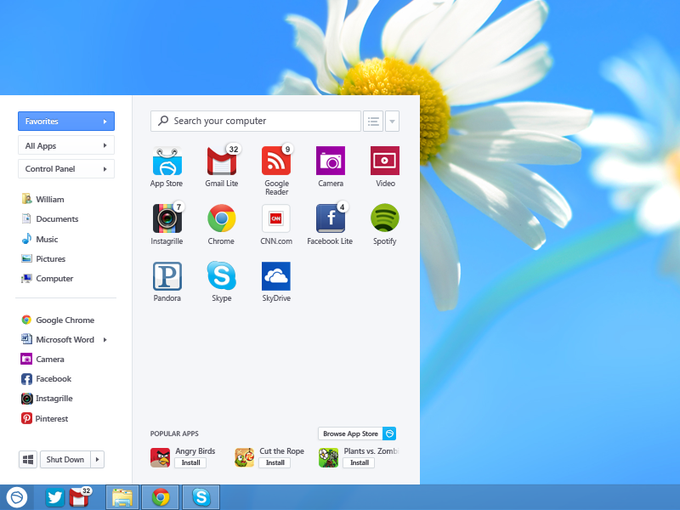Expand Microsoft Word submenu arrow
This screenshot has height=510, width=680.
tap(105, 340)
